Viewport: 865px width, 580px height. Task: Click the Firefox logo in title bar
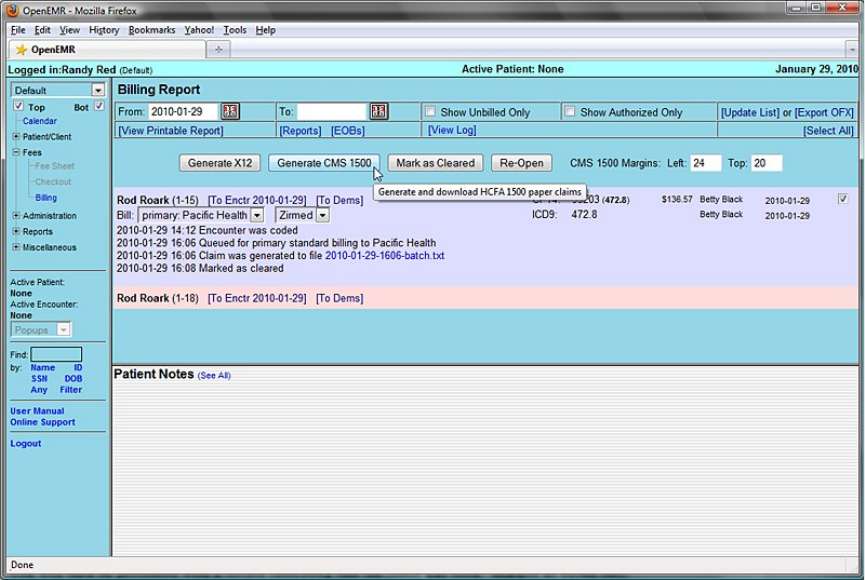point(12,10)
